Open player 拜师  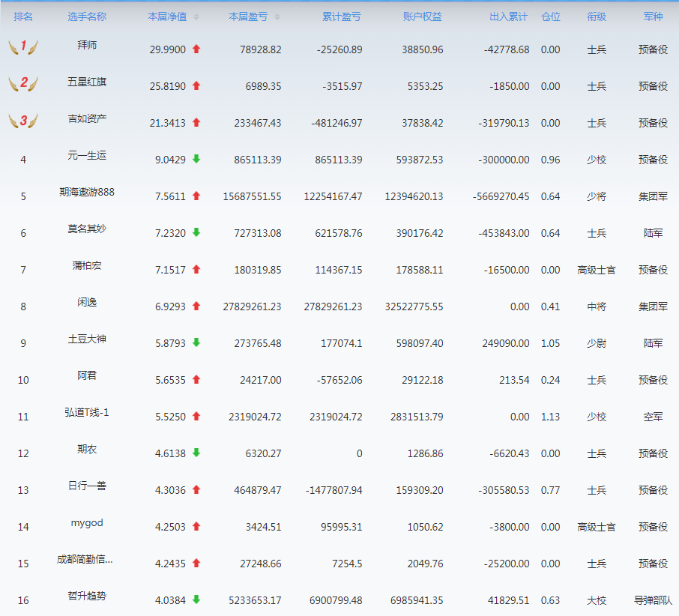click(x=87, y=45)
